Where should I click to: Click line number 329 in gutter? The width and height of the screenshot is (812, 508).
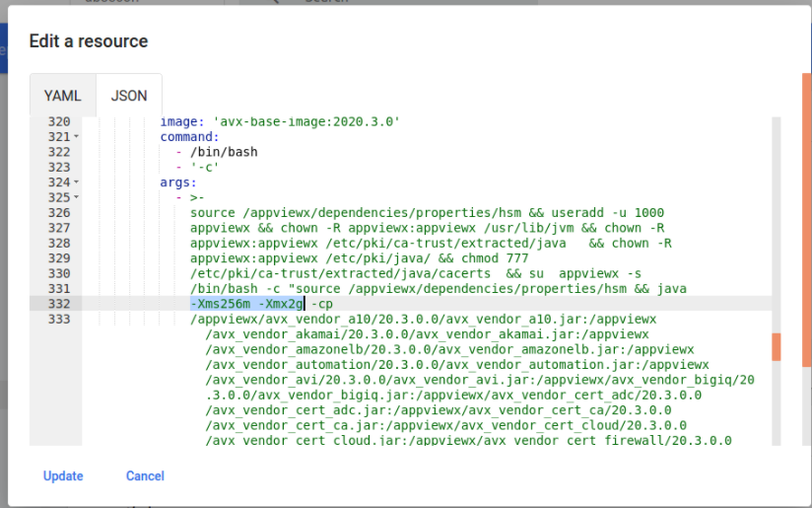pyautogui.click(x=59, y=258)
